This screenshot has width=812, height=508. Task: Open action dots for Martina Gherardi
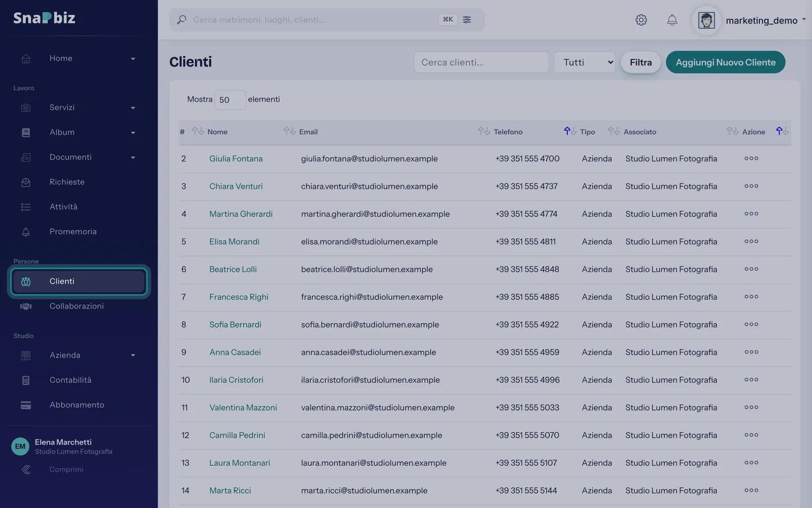click(751, 214)
